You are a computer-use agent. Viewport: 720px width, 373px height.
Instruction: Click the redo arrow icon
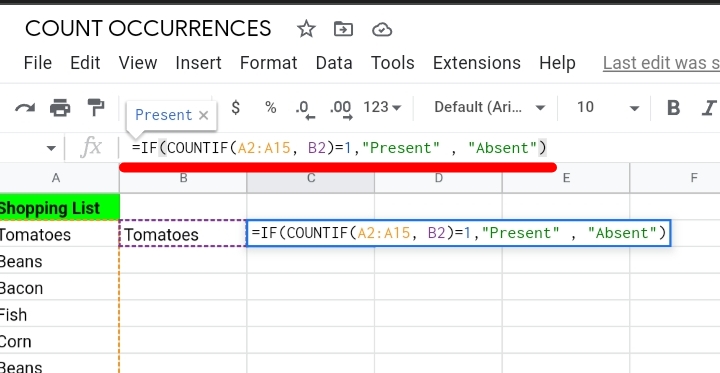click(25, 108)
